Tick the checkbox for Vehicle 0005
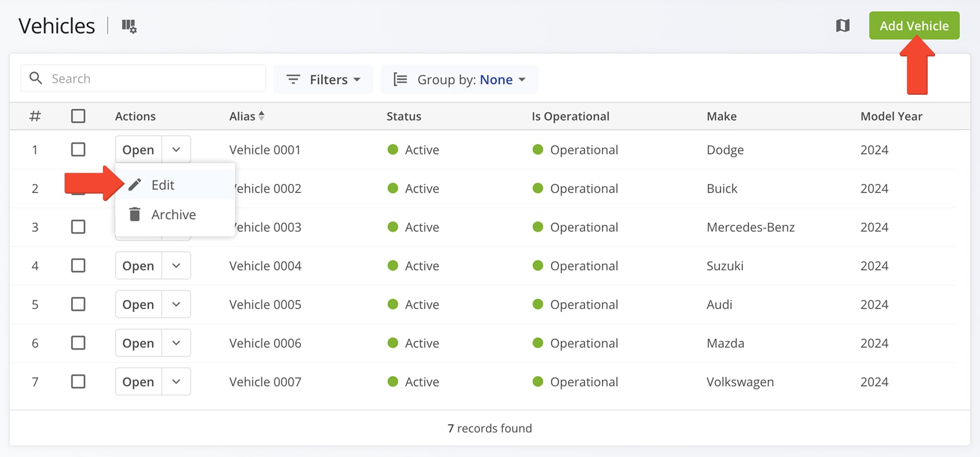 (78, 304)
